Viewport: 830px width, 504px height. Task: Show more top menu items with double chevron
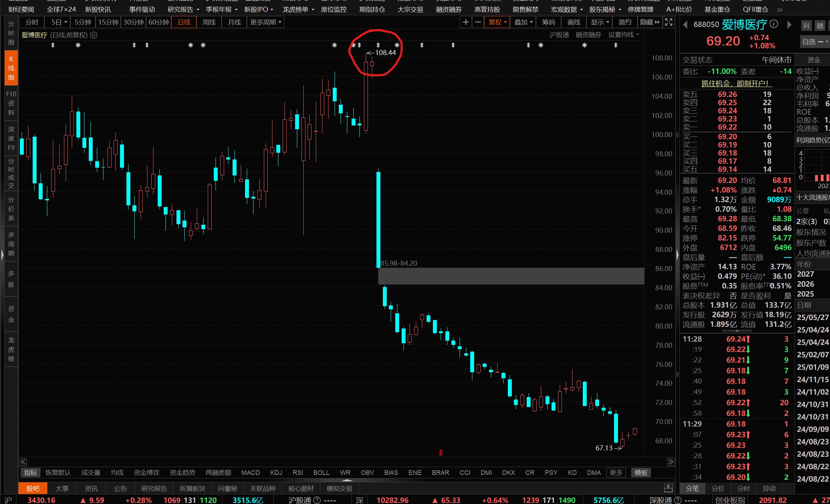click(x=780, y=10)
